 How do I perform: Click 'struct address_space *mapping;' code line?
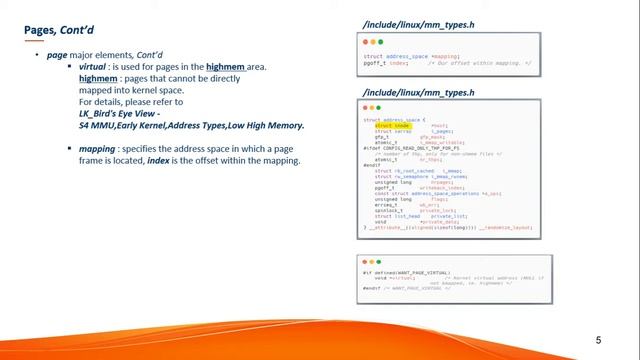tap(411, 56)
